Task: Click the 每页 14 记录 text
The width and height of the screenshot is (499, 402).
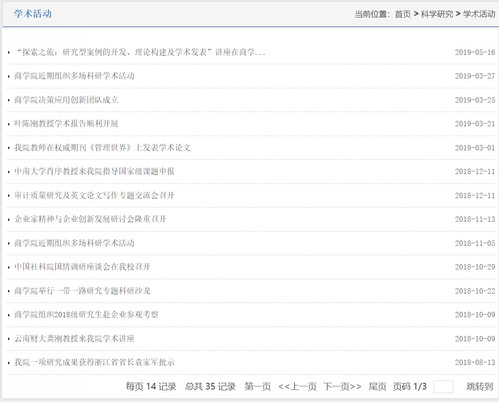Action: [151, 386]
